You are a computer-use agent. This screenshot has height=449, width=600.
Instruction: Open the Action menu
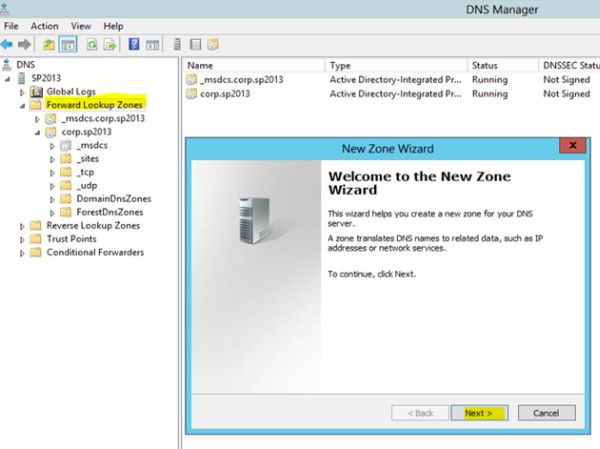tap(45, 26)
